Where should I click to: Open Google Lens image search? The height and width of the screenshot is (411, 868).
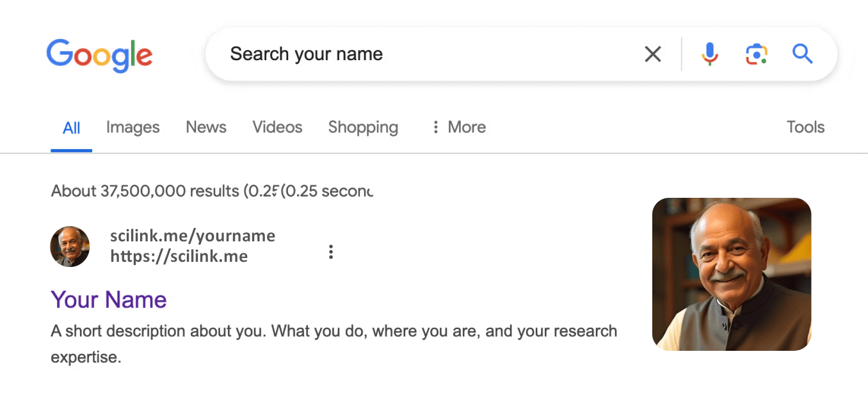pyautogui.click(x=756, y=54)
